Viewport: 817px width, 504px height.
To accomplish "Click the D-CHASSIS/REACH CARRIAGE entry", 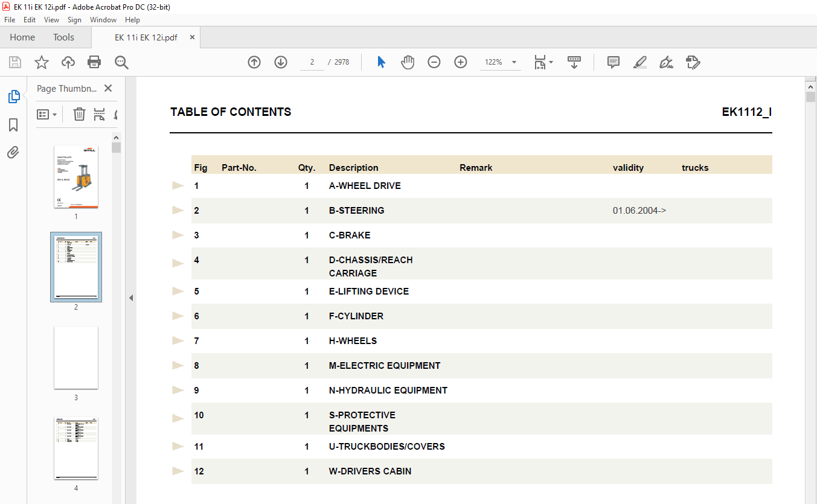I will 371,267.
